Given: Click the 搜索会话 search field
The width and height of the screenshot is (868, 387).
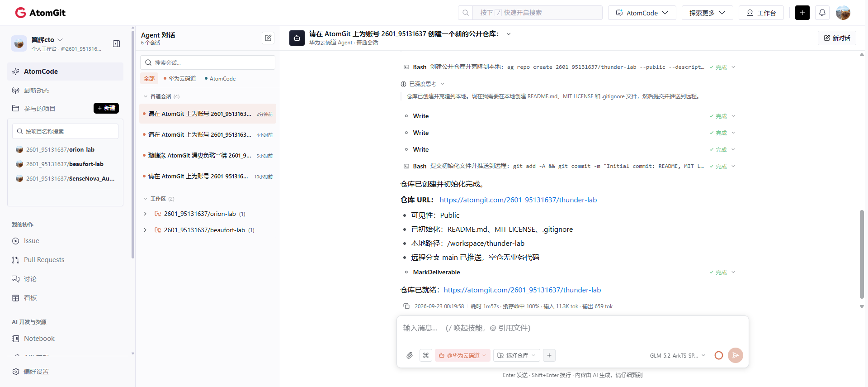Looking at the screenshot, I should pos(208,62).
